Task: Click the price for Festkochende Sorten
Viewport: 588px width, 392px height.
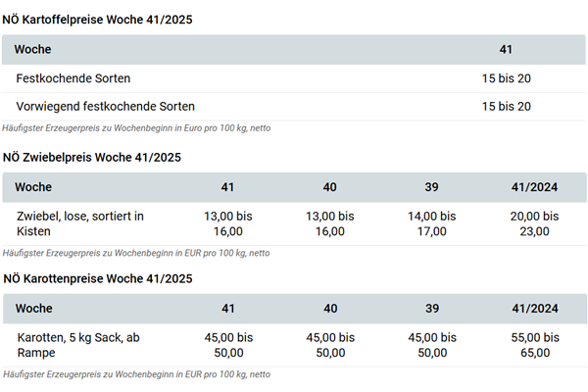Action: 506,77
